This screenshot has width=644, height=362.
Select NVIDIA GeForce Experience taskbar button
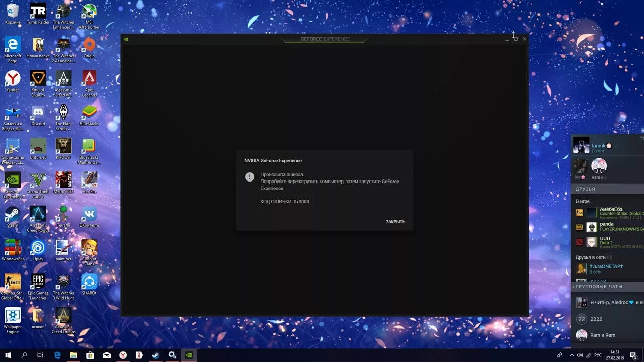[x=188, y=355]
